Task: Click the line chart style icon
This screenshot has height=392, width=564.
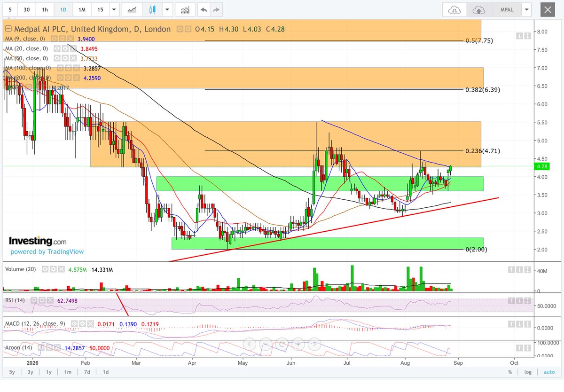Action: click(133, 9)
